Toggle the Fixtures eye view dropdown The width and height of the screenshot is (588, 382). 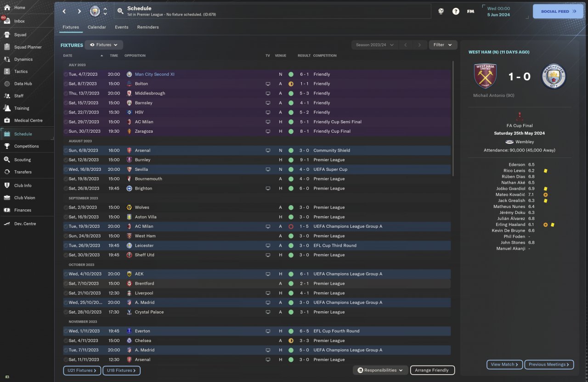[104, 45]
